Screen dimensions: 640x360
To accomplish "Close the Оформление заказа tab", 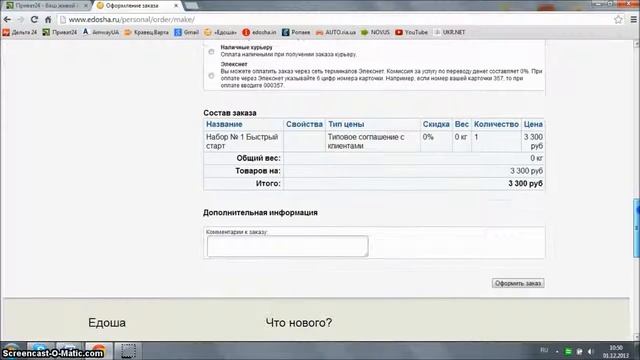I will [x=176, y=6].
